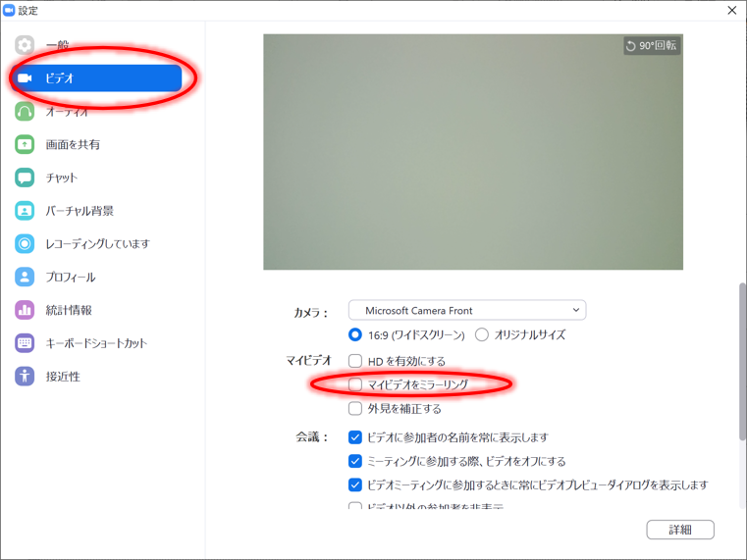Expand the Microsoft Camera Front dropdown

pyautogui.click(x=467, y=310)
